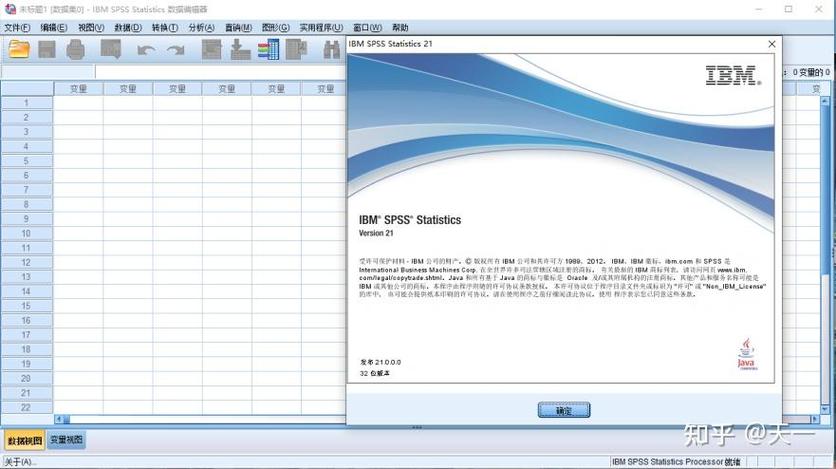Close the IBM SPSS Statistics 21 dialog
The image size is (836, 469).
click(771, 44)
